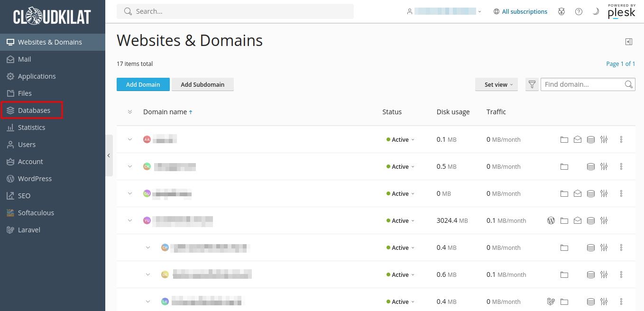The image size is (644, 311).
Task: Open Databases in the sidebar menu
Action: 34,110
